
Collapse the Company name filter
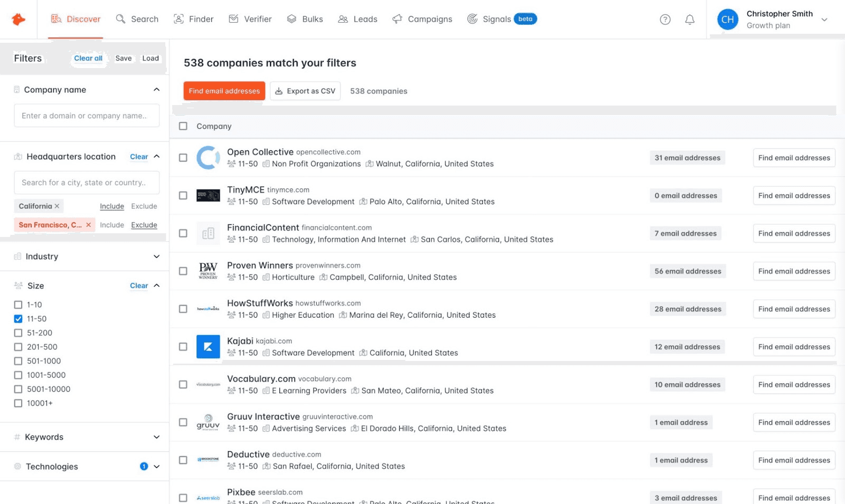click(156, 90)
